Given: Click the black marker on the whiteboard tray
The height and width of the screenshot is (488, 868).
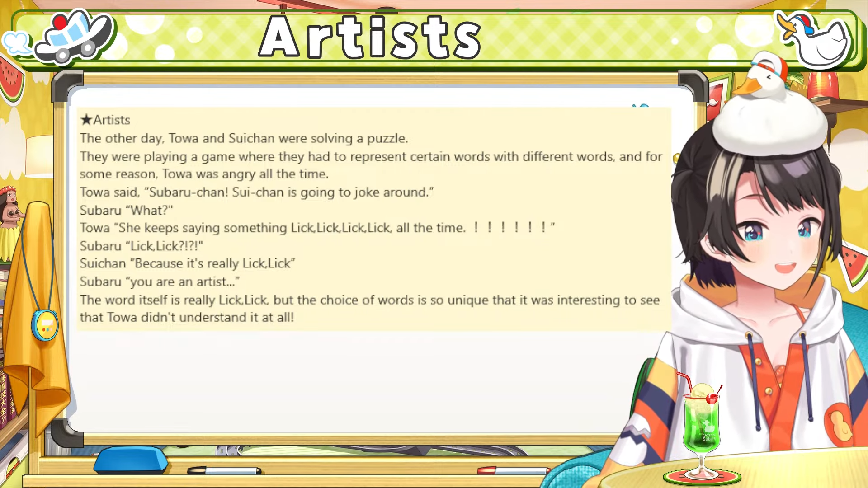Looking at the screenshot, I should [225, 471].
